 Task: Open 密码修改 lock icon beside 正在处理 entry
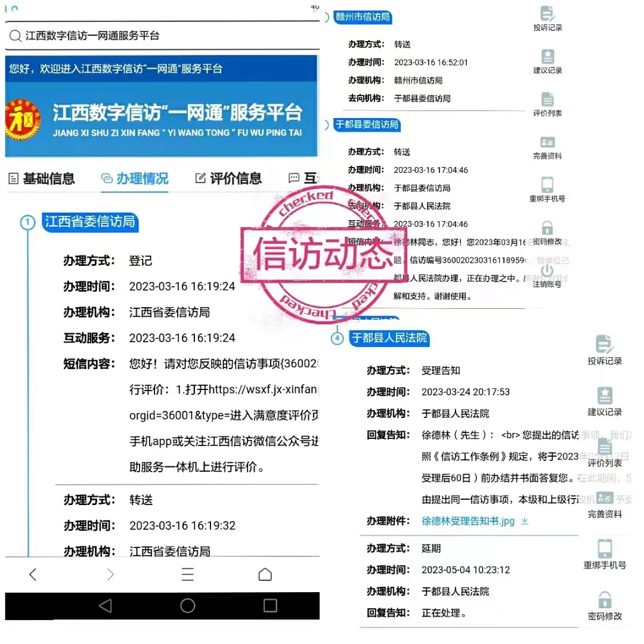[605, 605]
